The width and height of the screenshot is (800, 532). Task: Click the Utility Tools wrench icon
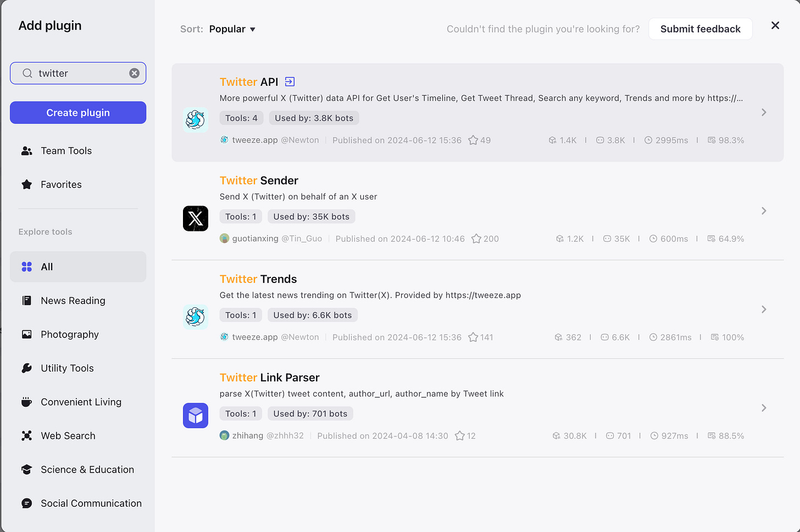[x=26, y=368]
